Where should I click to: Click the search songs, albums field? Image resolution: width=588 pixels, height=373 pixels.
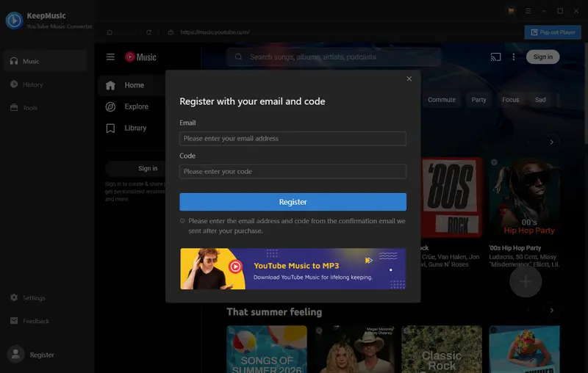pos(334,57)
